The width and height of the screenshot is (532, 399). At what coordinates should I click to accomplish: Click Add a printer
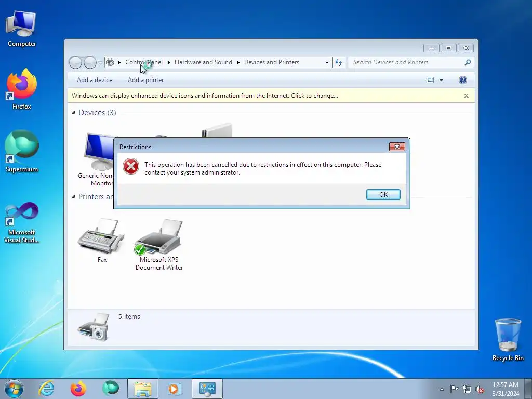[145, 80]
